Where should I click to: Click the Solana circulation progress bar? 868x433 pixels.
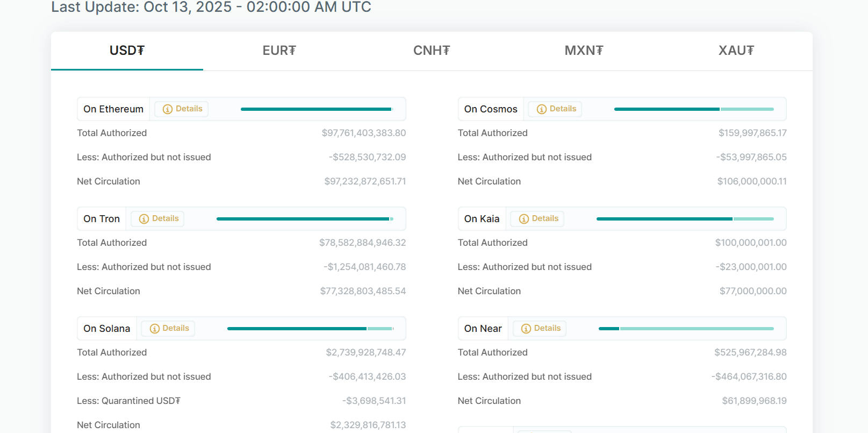pos(310,329)
